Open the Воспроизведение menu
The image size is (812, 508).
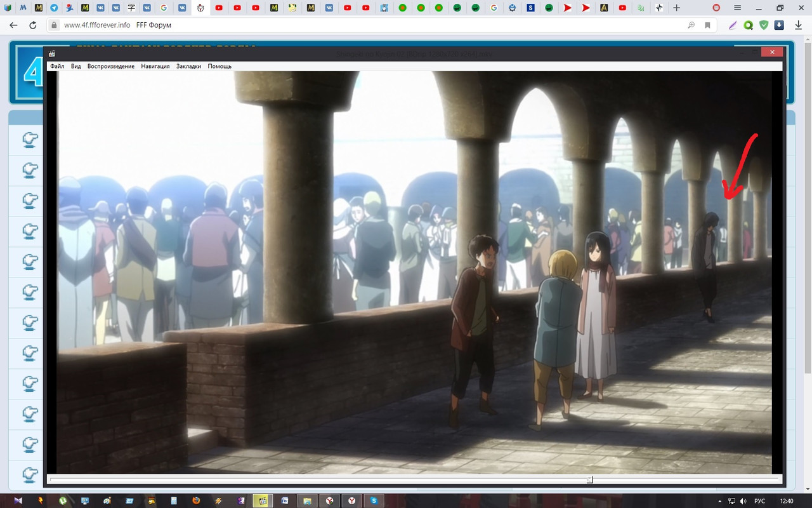pos(111,66)
